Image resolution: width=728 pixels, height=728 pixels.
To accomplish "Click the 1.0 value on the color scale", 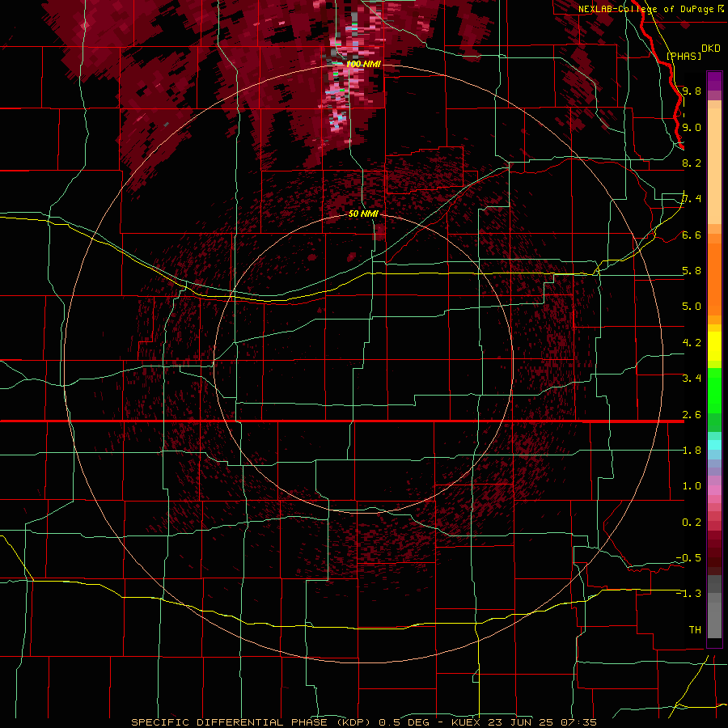I will 692,486.
